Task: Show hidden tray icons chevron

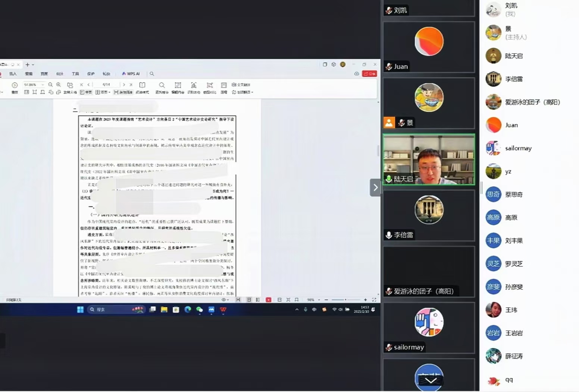Action: (x=297, y=309)
